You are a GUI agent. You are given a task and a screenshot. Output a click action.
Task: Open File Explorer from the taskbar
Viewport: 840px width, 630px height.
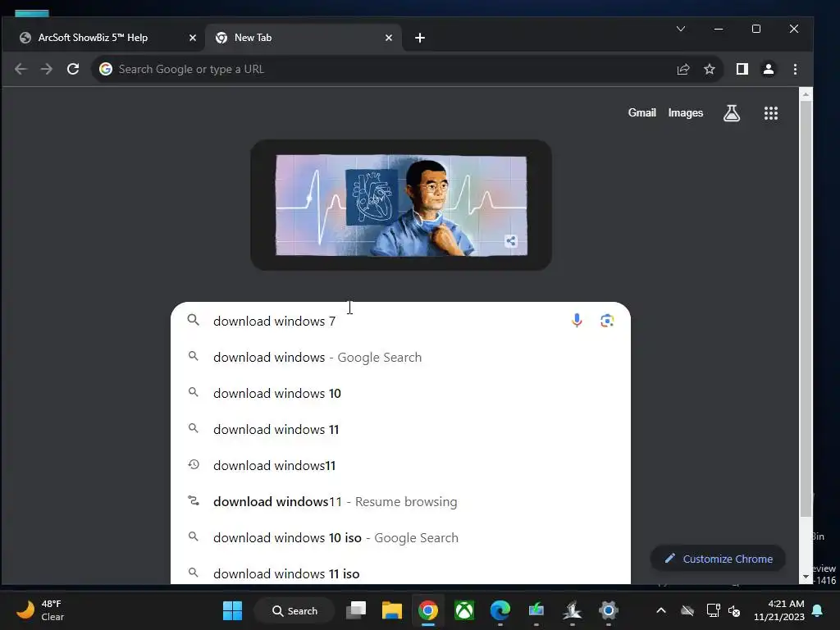click(x=391, y=610)
